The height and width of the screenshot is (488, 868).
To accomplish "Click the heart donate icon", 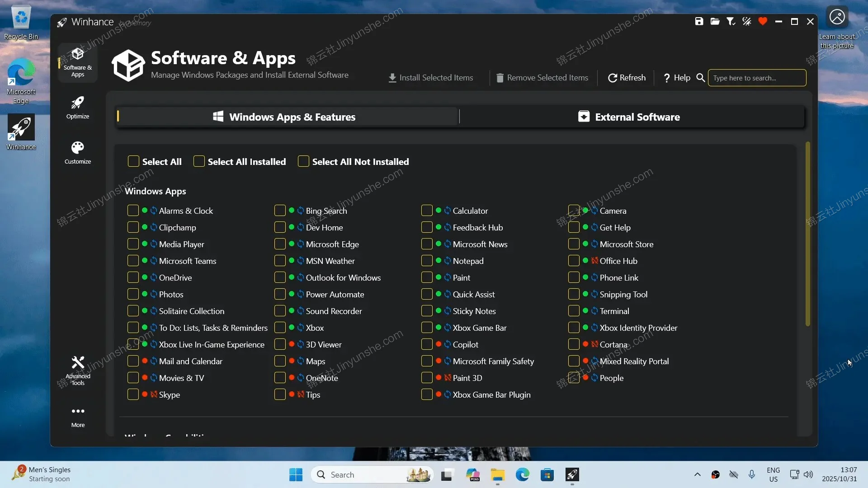I will 763,21.
